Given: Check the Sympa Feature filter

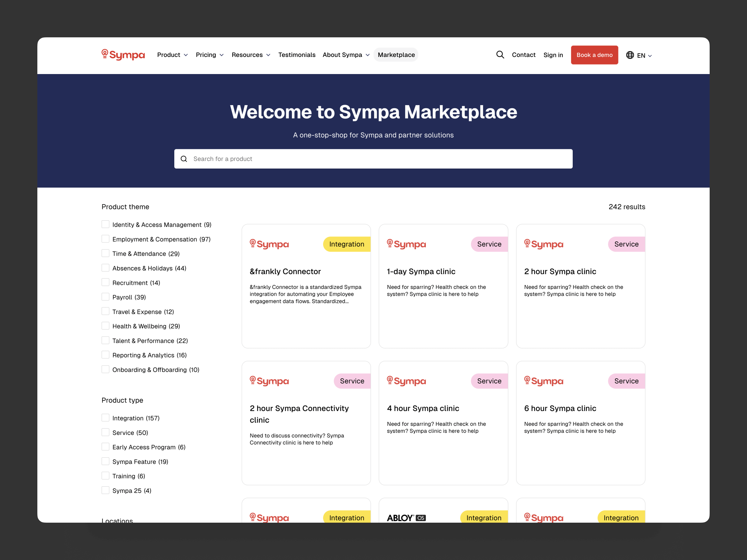Looking at the screenshot, I should point(106,461).
